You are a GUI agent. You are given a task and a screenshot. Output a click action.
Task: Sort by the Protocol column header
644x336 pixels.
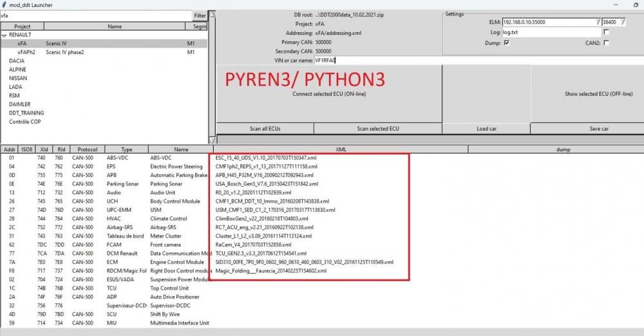(88, 149)
